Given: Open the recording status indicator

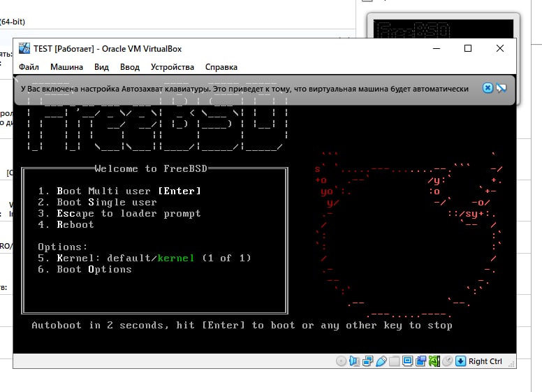Looking at the screenshot, I should 420,361.
